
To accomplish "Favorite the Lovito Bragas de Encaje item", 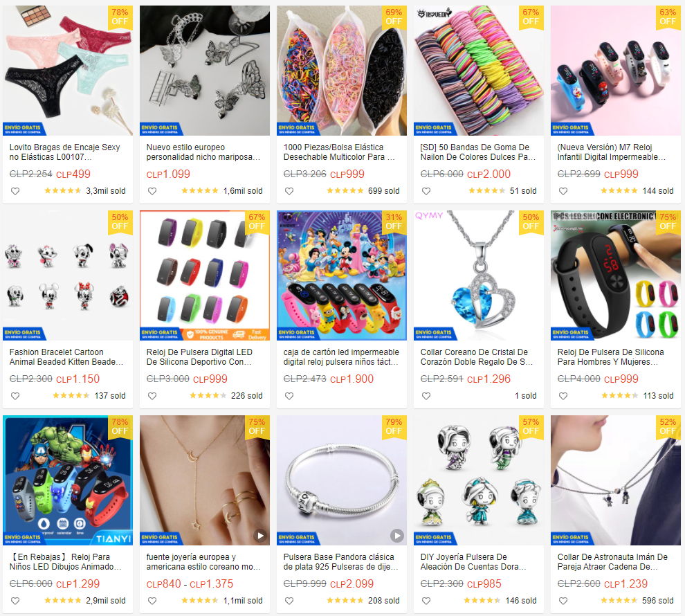I will [15, 191].
